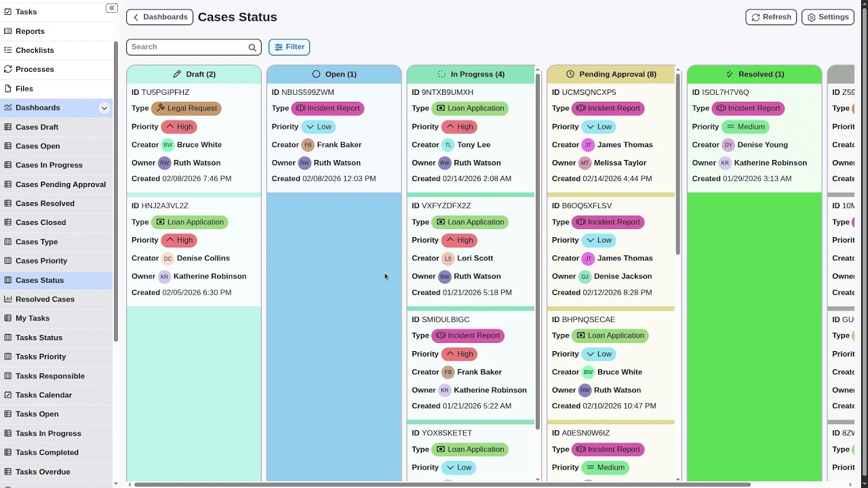Open Tasks Priority in the sidebar

(56, 357)
